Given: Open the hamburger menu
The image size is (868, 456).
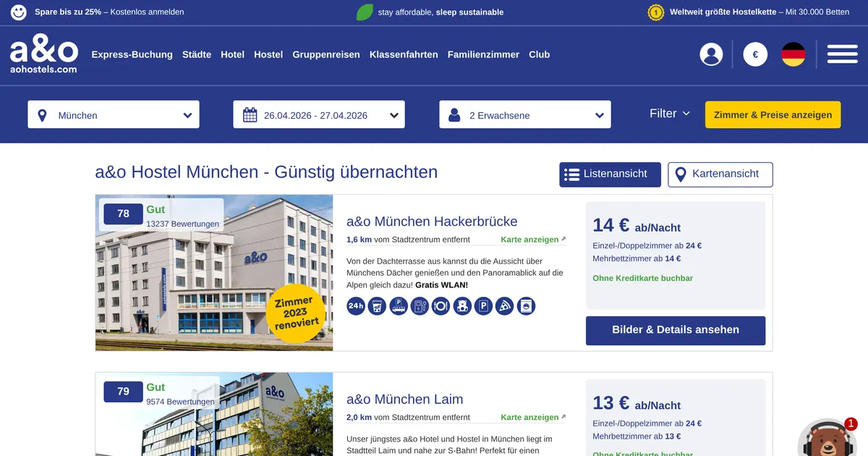Looking at the screenshot, I should pos(842,54).
